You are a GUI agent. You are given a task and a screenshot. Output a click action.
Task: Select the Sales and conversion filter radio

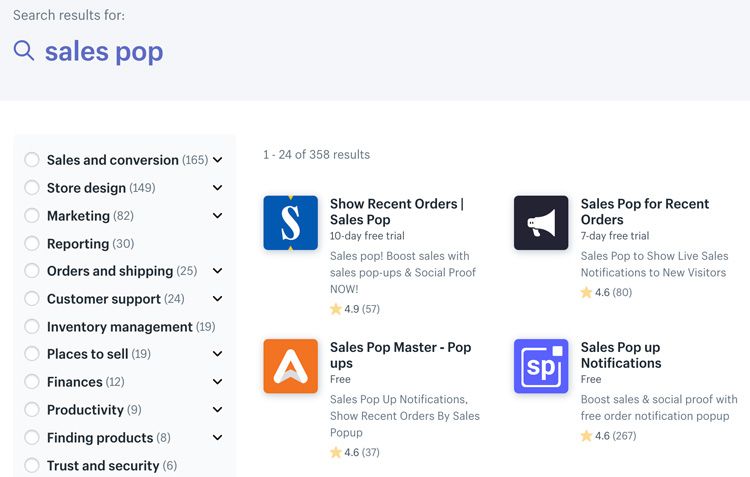[x=32, y=160]
